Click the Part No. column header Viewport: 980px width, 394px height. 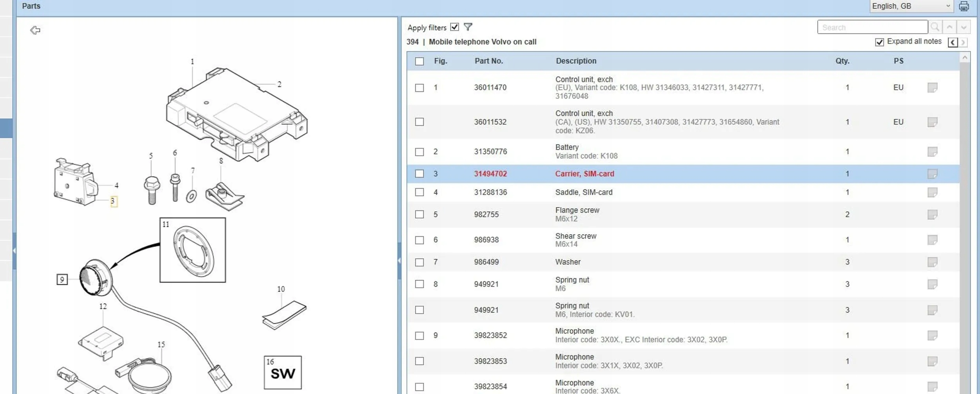(x=488, y=61)
